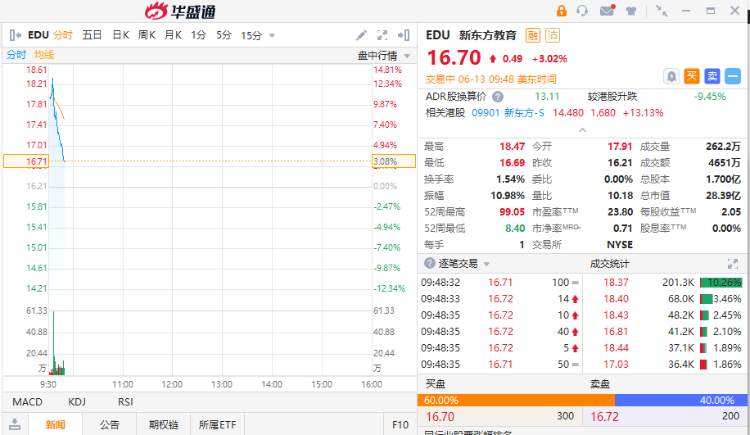Viewport: 750px width, 435px height.
Task: Open dropdown arrow after 15分
Action: point(272,36)
